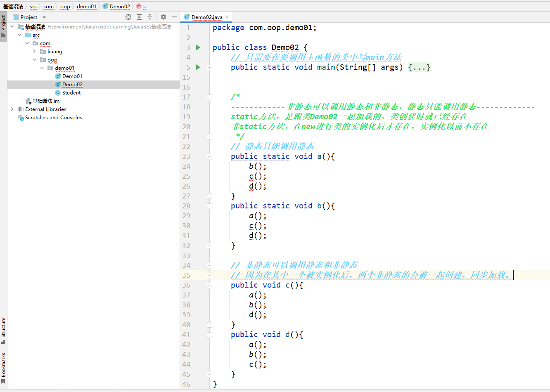Select Student class in project tree
The width and height of the screenshot is (550, 392).
68,93
